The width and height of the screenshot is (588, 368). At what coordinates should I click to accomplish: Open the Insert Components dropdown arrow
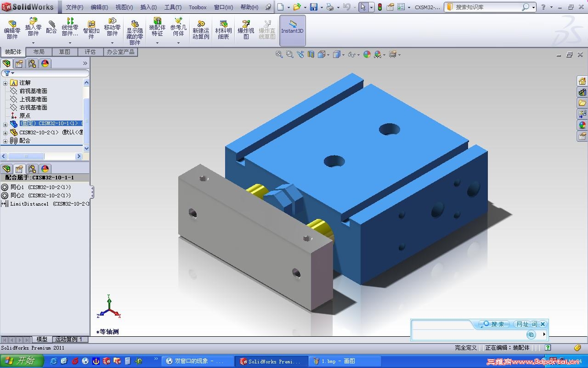33,43
